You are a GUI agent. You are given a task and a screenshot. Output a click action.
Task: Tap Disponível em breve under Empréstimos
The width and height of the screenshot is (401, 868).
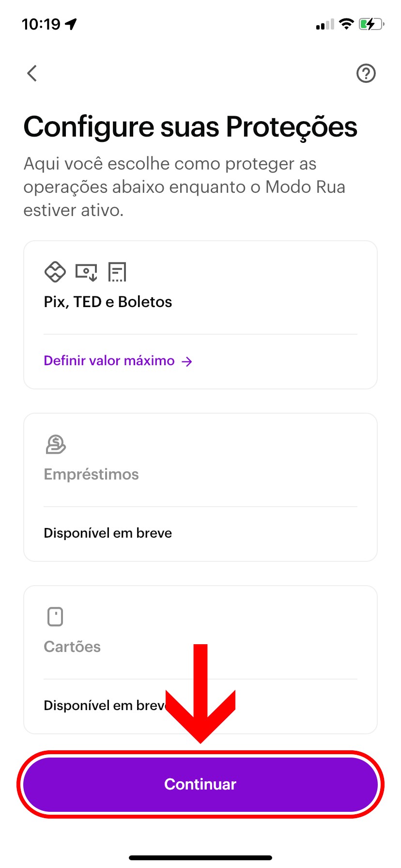point(108,533)
